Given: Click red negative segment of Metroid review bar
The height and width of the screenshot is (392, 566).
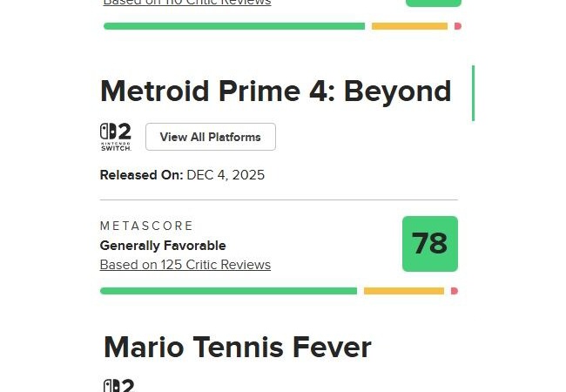Looking at the screenshot, I should point(454,291).
